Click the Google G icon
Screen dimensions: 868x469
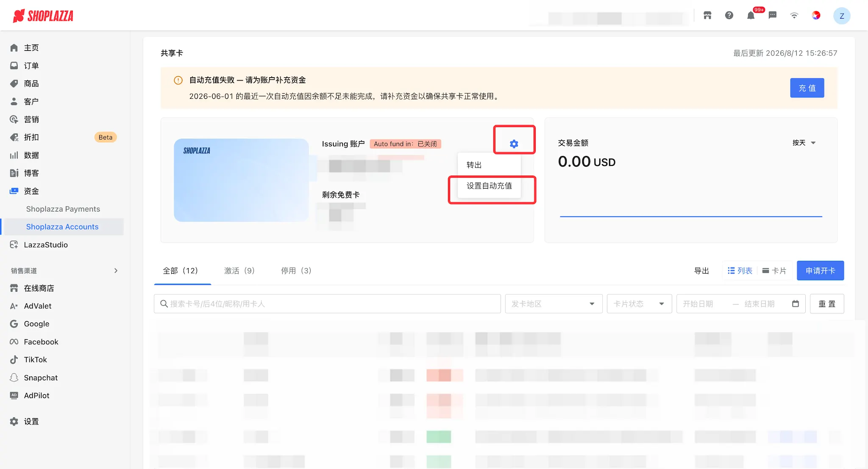pyautogui.click(x=14, y=324)
